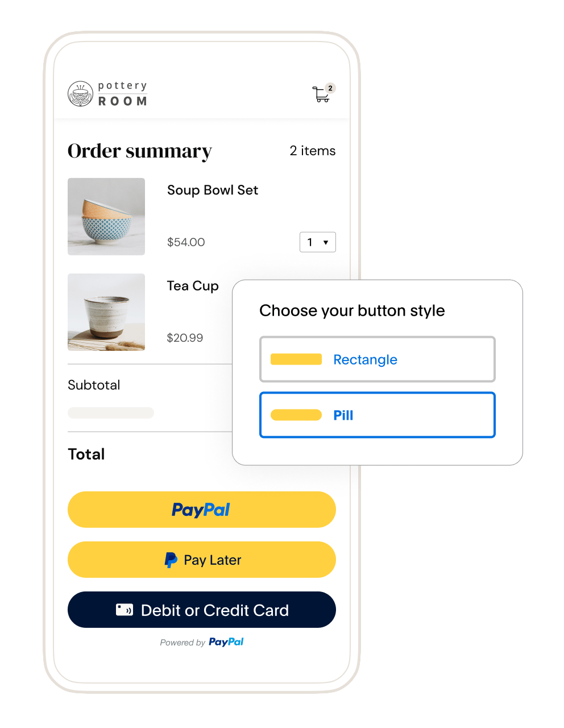Click the card icon on Debit or Credit Card
564x728 pixels.
[125, 610]
